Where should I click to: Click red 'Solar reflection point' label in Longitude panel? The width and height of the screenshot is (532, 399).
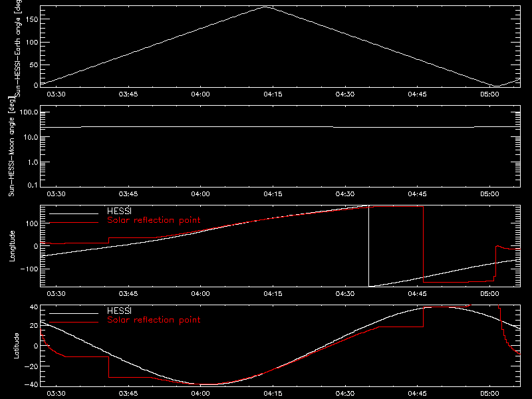154,220
